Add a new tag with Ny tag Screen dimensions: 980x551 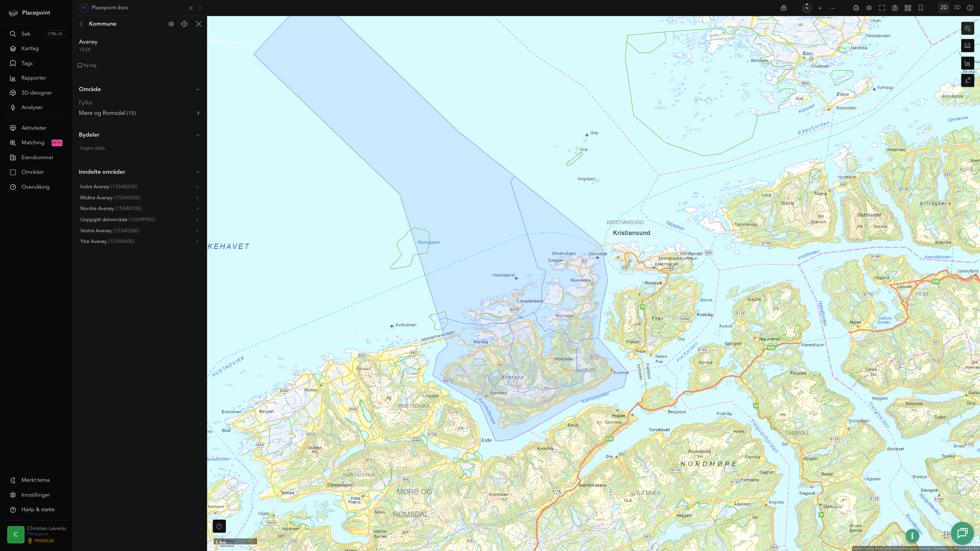[87, 65]
